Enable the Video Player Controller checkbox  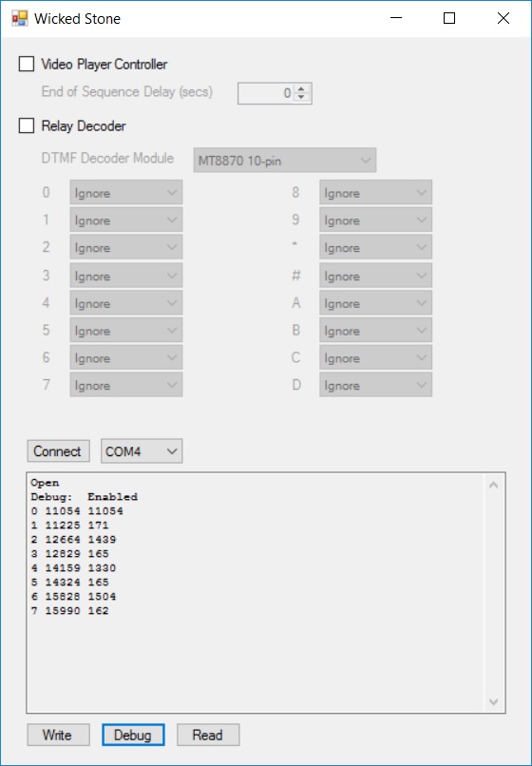click(27, 64)
